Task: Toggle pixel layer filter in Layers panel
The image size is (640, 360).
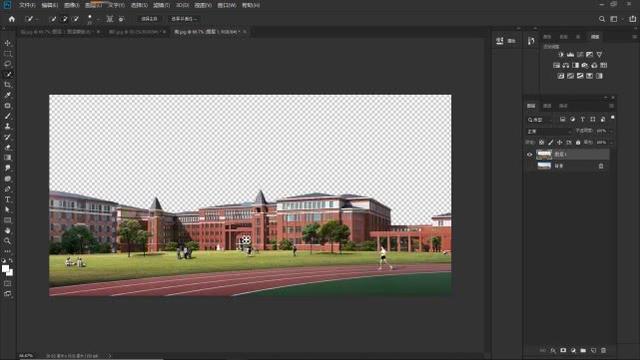Action: (562, 119)
